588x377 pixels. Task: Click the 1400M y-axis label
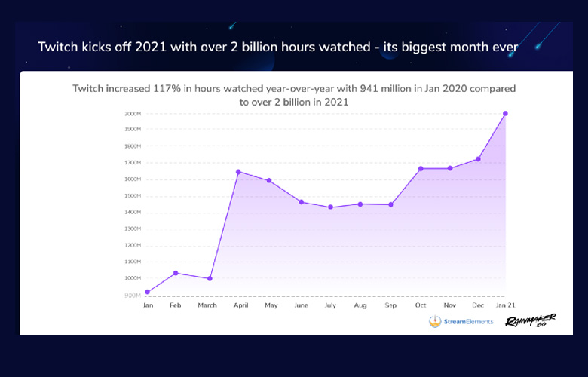tap(133, 213)
